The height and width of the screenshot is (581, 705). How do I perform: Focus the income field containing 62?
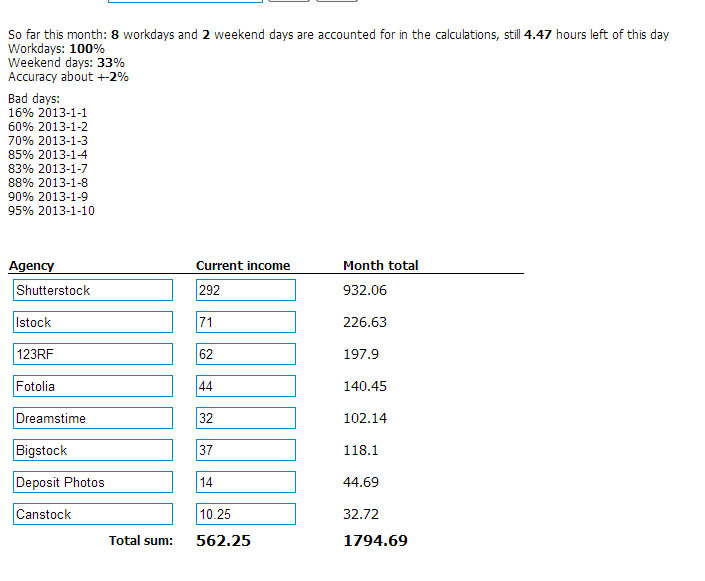tap(246, 354)
